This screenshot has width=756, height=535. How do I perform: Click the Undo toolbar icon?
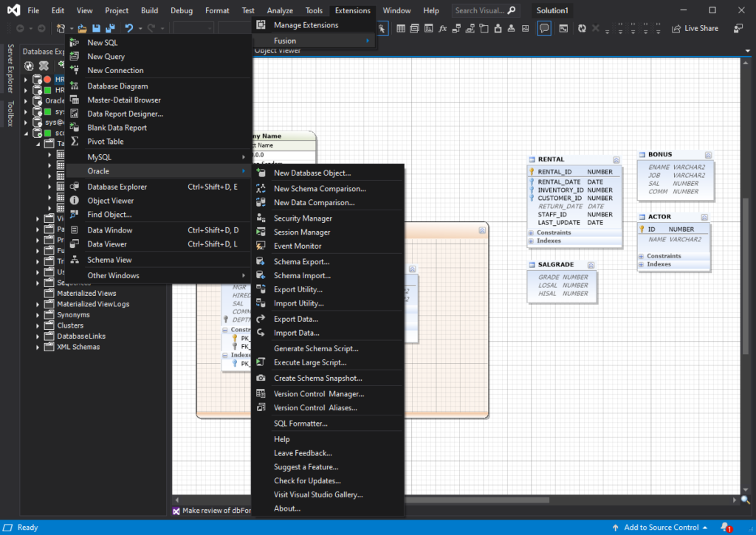pyautogui.click(x=128, y=29)
